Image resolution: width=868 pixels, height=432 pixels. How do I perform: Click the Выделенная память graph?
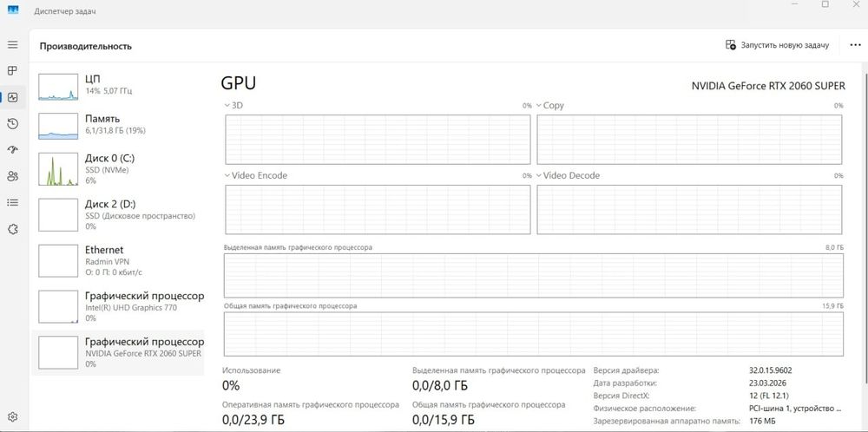click(534, 276)
